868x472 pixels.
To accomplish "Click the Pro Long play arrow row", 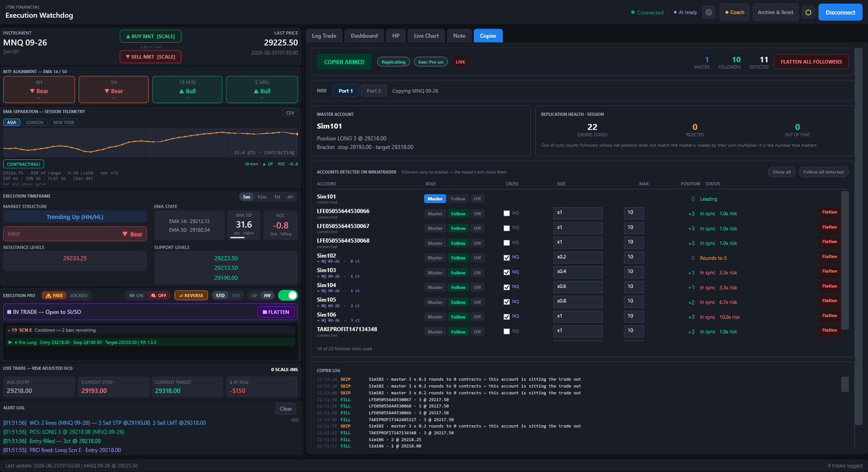I will (x=151, y=342).
